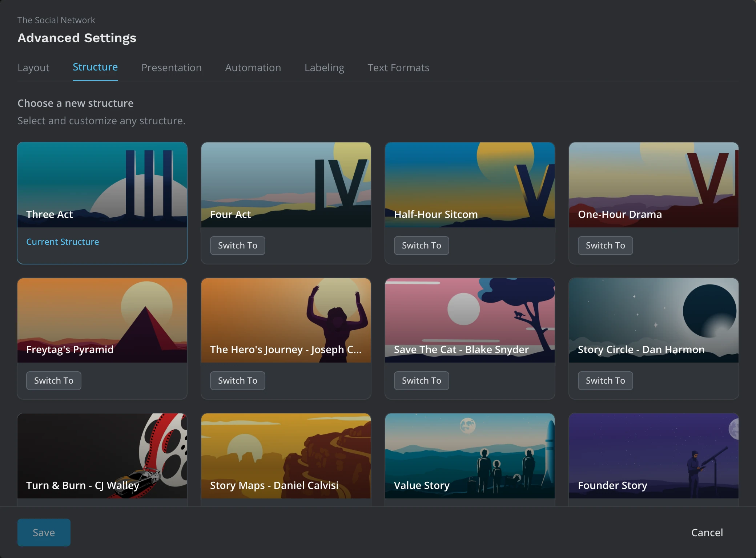
Task: Go to the Labeling tab
Action: (x=324, y=68)
